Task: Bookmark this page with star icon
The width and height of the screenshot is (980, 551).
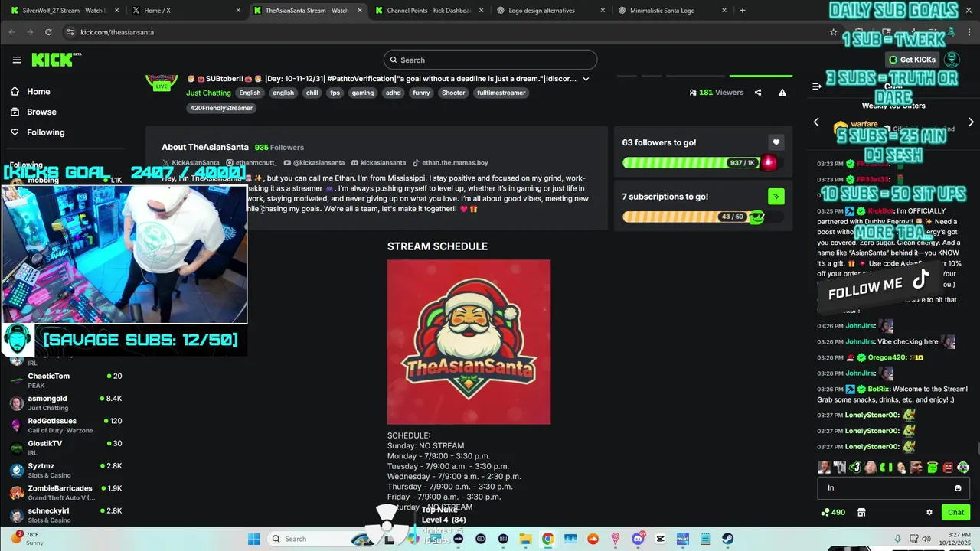Action: 833,32
